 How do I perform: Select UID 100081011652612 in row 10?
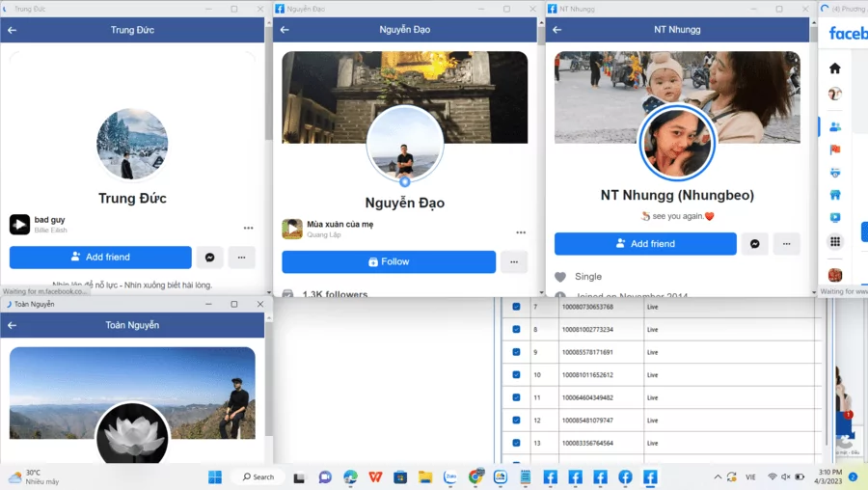click(x=588, y=375)
